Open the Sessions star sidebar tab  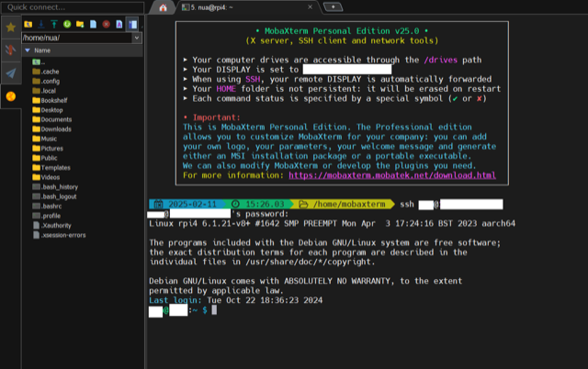[x=10, y=27]
